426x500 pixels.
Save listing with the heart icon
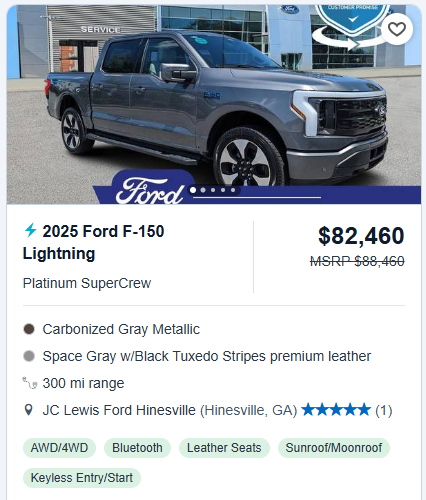397,29
